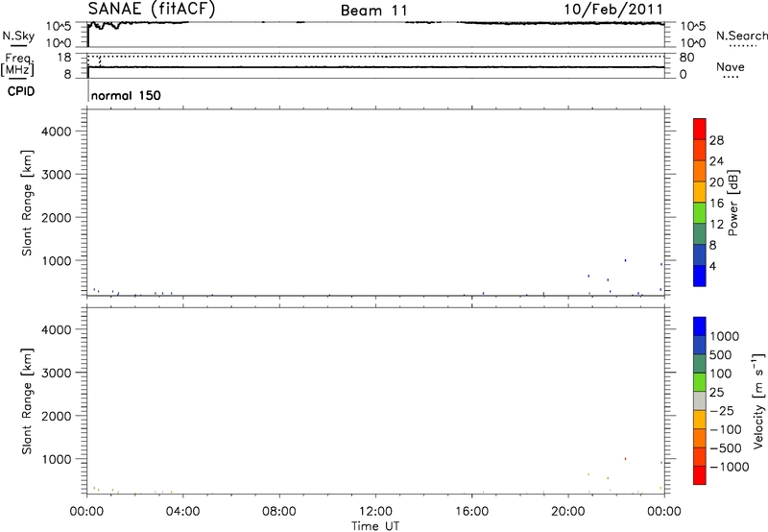Click the 4000 tick on power panel axis
768x532 pixels.
[x=57, y=132]
